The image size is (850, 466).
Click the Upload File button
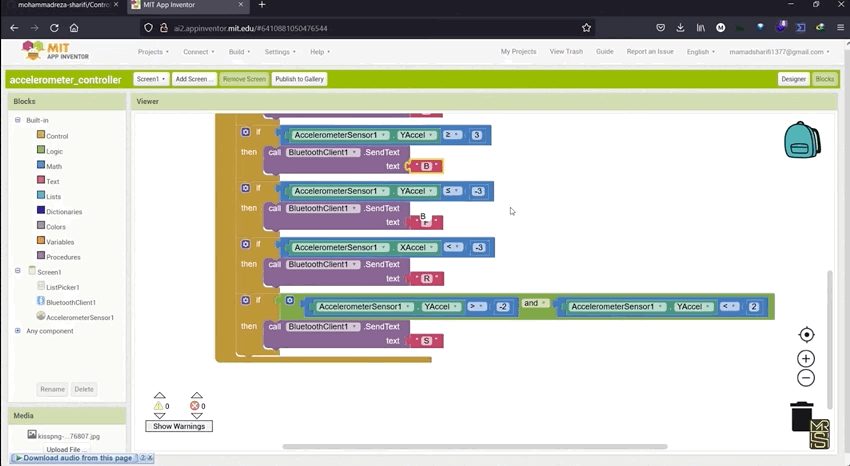66,449
